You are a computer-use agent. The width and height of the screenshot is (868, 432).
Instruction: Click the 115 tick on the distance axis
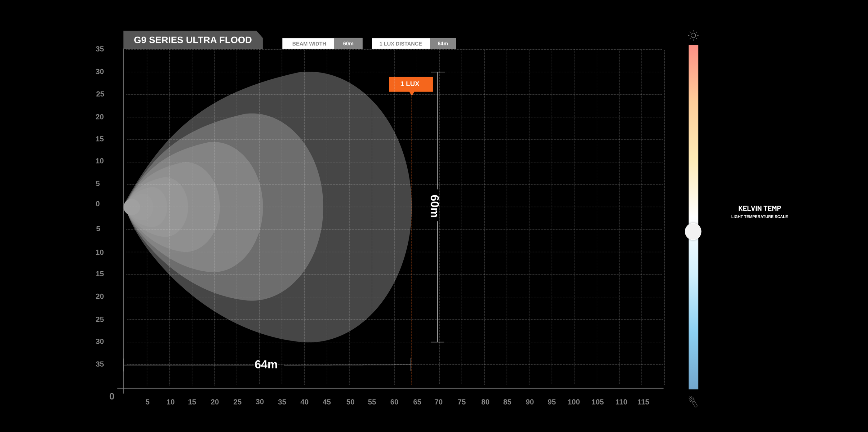pos(643,402)
